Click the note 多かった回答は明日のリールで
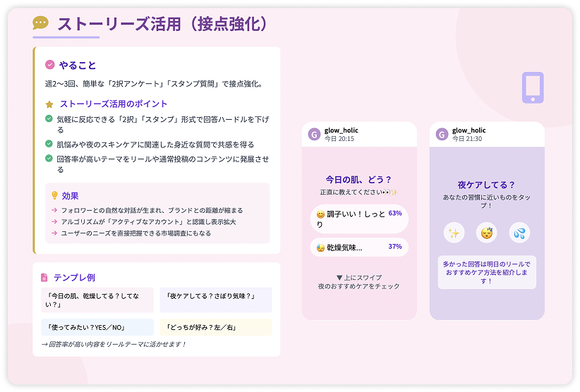Screen dimensions: 580x392 click(x=486, y=272)
